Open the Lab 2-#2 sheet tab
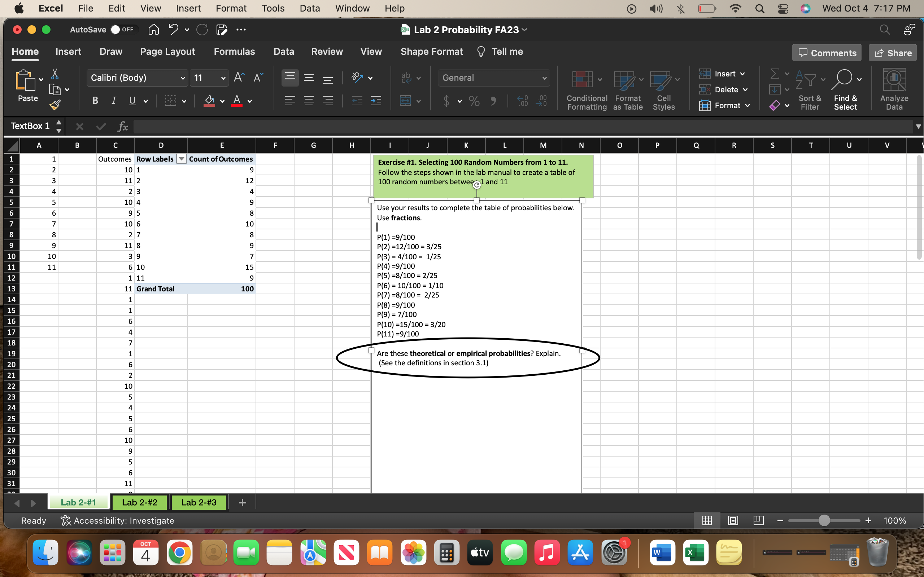Viewport: 924px width, 577px height. click(139, 503)
